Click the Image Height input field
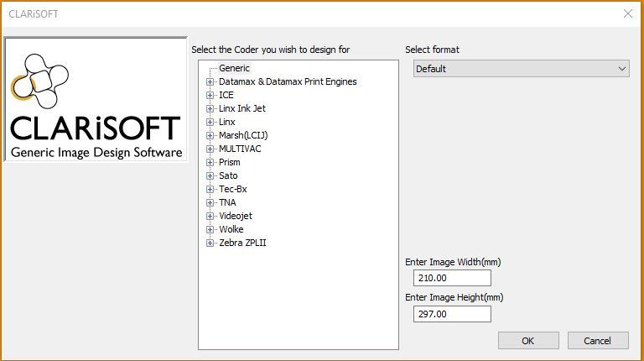The height and width of the screenshot is (361, 644). (452, 313)
